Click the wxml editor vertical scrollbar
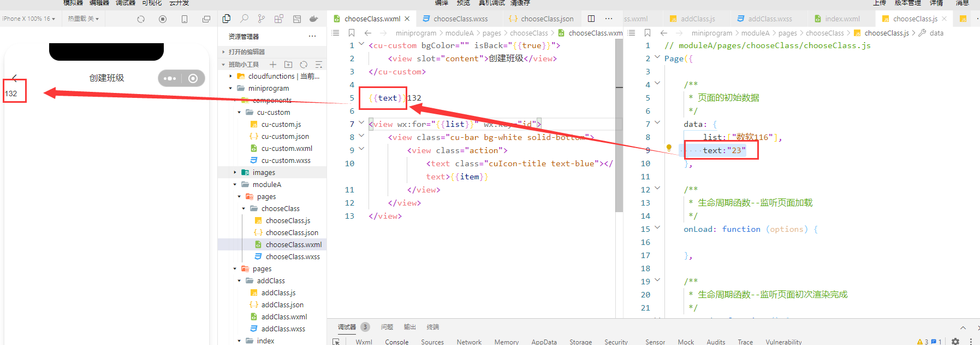980x345 pixels. tap(619, 126)
